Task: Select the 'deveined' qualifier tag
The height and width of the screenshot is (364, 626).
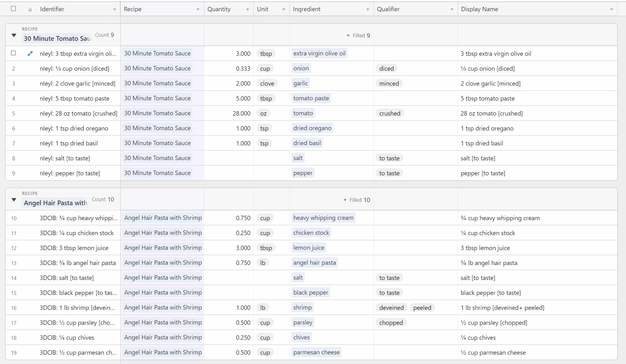Action: click(x=391, y=308)
